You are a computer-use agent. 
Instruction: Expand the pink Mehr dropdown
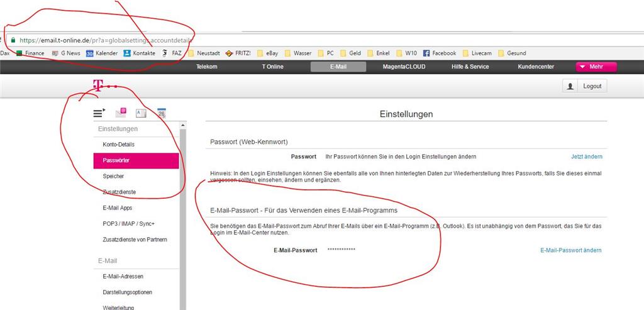[x=596, y=67]
